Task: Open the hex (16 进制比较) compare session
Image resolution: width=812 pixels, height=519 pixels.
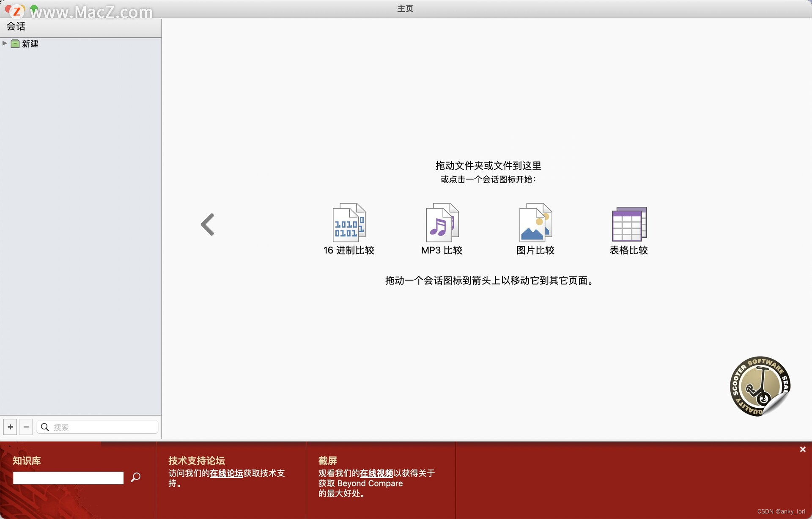Action: [349, 223]
